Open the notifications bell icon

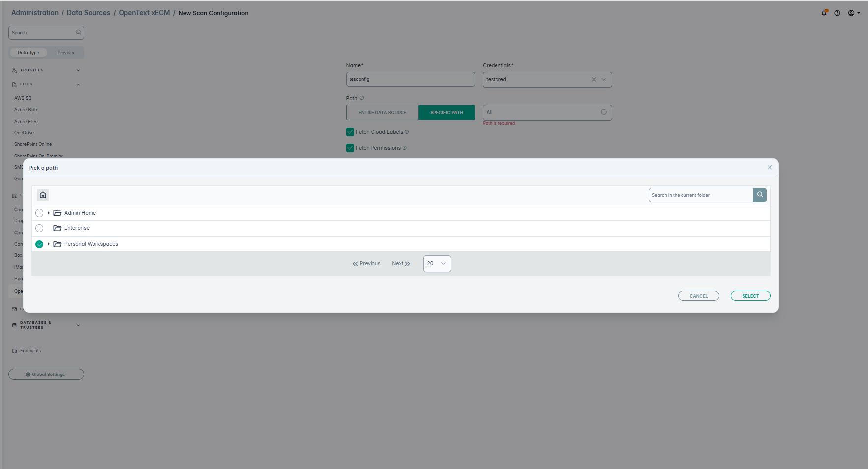824,13
